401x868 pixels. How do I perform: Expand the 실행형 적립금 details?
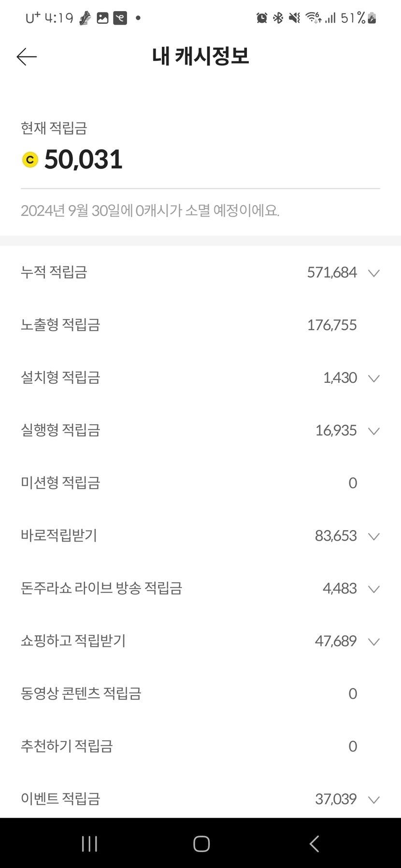pos(373,431)
